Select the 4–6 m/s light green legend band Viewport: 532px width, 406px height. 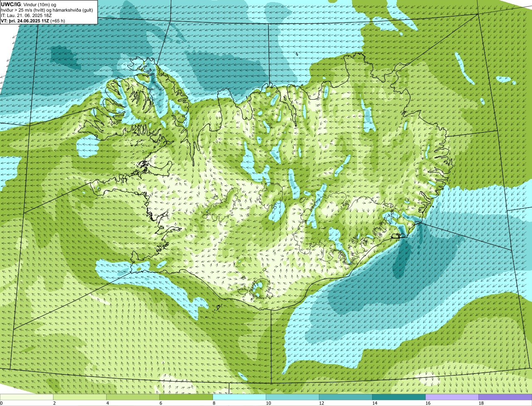pyautogui.click(x=133, y=397)
